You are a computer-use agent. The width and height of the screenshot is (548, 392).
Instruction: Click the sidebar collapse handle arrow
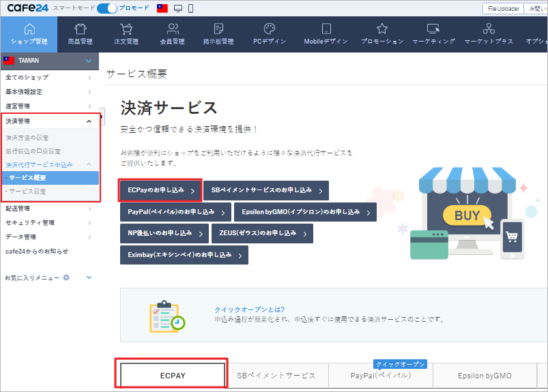(102, 117)
